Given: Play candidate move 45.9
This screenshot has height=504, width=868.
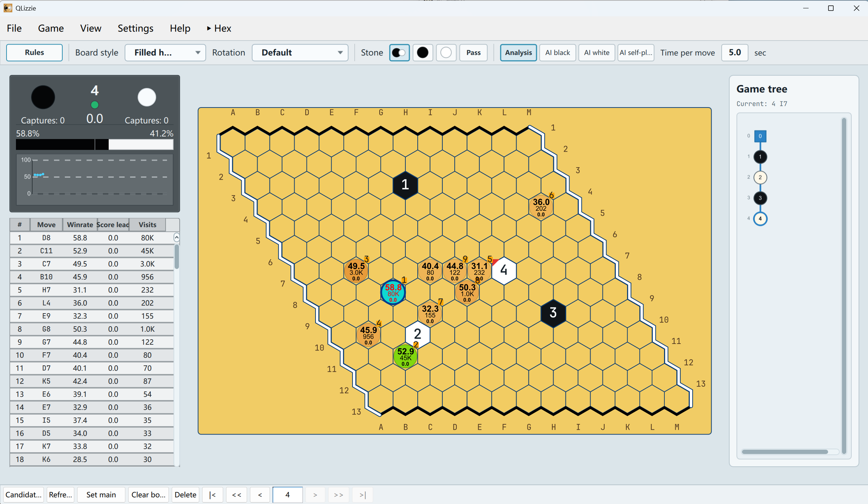Looking at the screenshot, I should tap(368, 335).
